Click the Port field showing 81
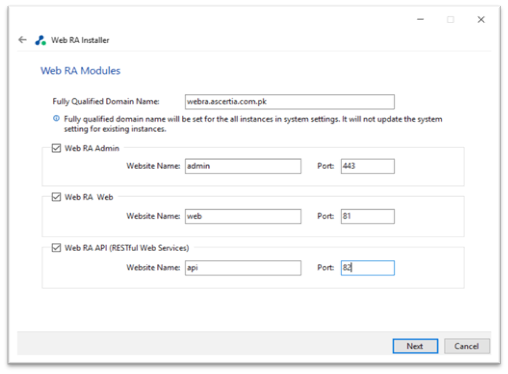 (x=368, y=216)
